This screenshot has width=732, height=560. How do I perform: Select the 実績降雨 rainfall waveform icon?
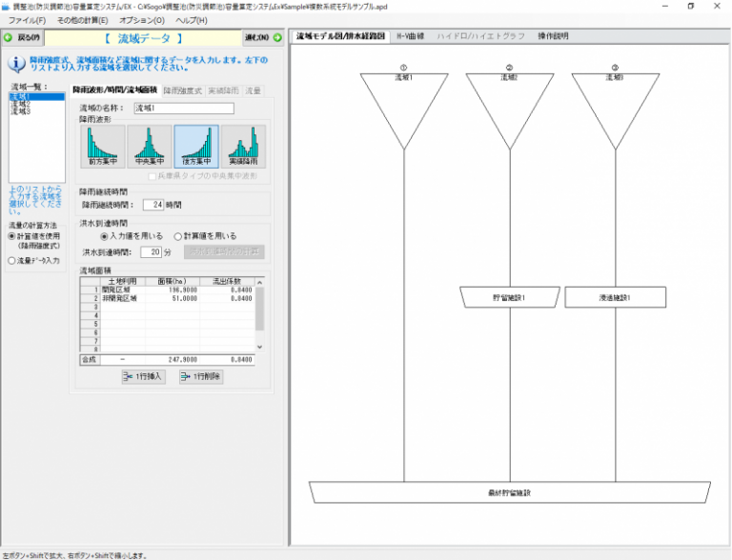[243, 146]
